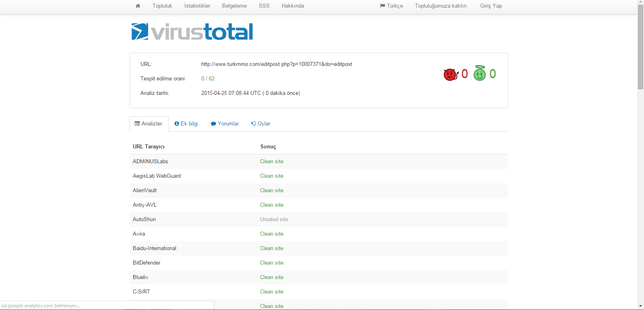Viewport: 644px width, 310px height.
Task: Click the VirusTotal logo
Action: (x=192, y=32)
